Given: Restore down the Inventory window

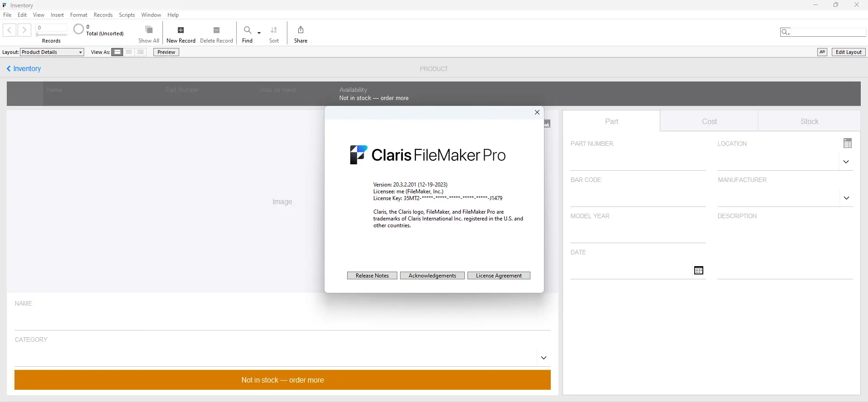Looking at the screenshot, I should [x=836, y=5].
